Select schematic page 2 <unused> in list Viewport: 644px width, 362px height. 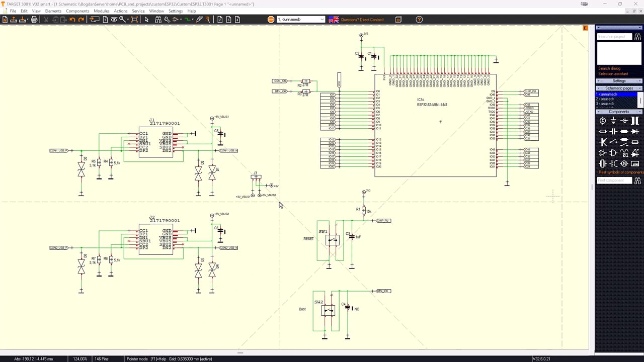[x=617, y=99]
